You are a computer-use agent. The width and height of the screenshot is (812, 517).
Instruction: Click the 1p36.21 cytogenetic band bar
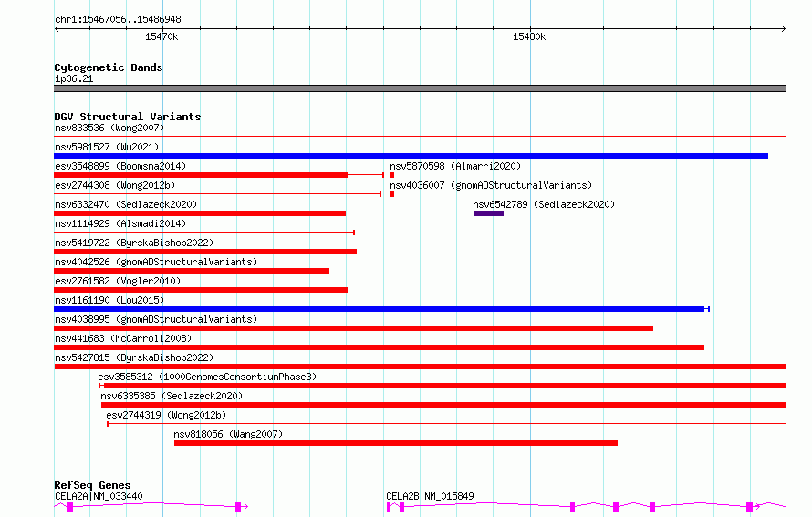tap(420, 88)
